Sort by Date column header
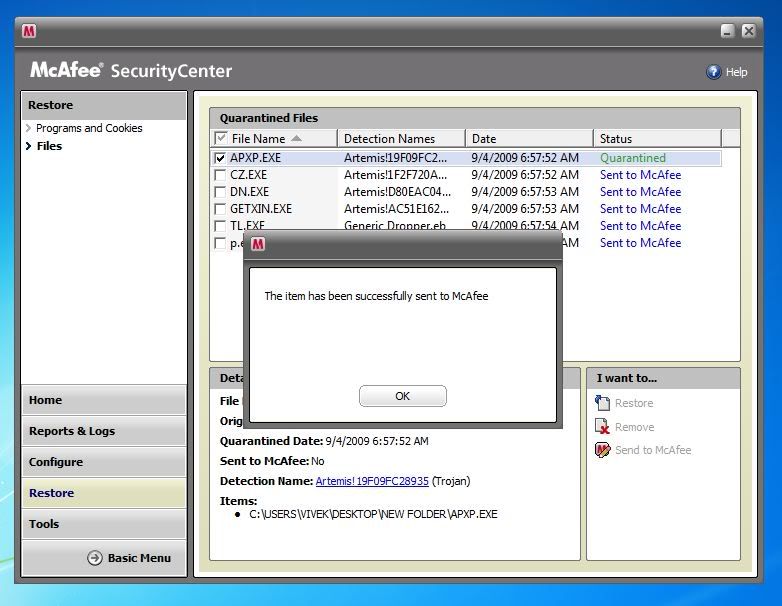Screen dimensions: 782x606 pyautogui.click(x=529, y=138)
